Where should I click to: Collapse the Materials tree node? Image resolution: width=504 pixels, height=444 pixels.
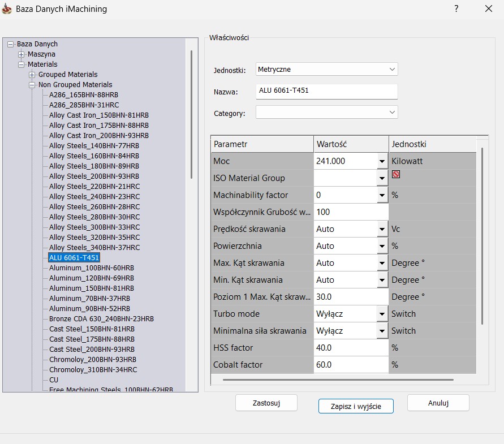21,64
